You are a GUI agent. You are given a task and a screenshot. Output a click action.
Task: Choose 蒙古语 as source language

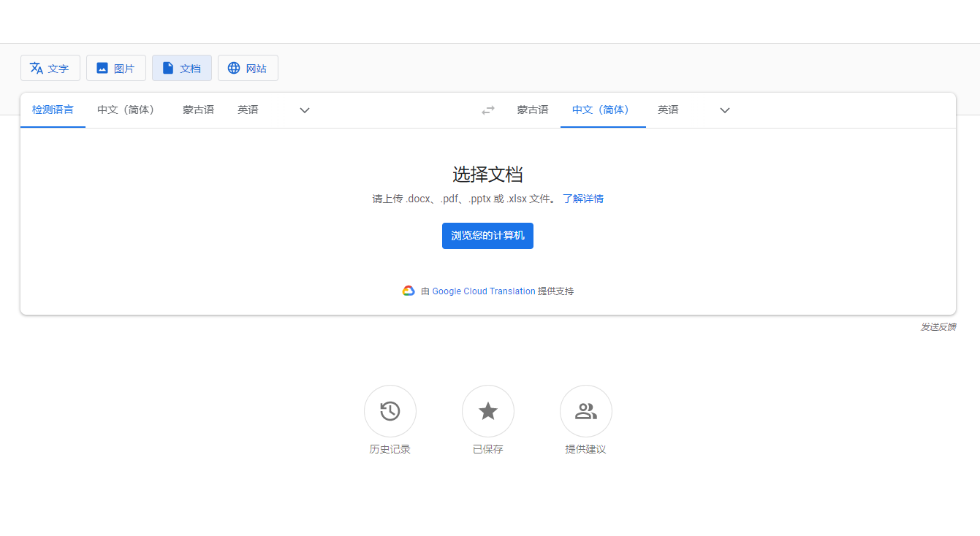(x=198, y=110)
